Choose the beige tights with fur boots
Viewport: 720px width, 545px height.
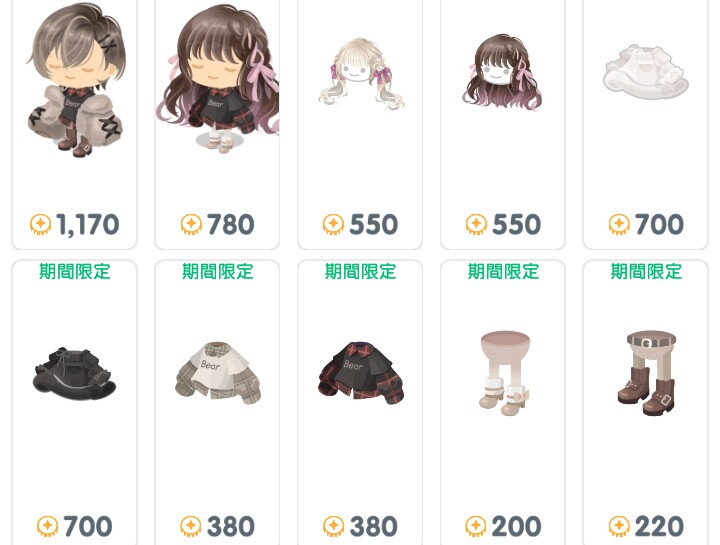pos(504,373)
